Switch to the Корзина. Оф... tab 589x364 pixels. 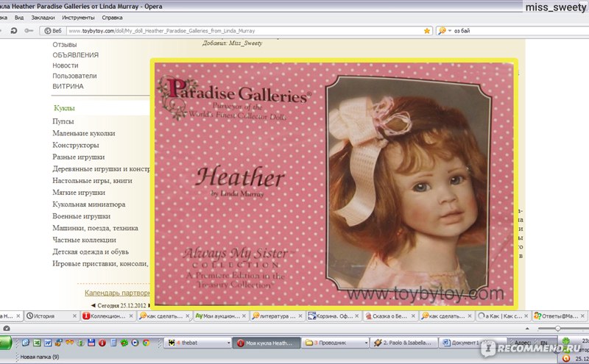coord(334,316)
